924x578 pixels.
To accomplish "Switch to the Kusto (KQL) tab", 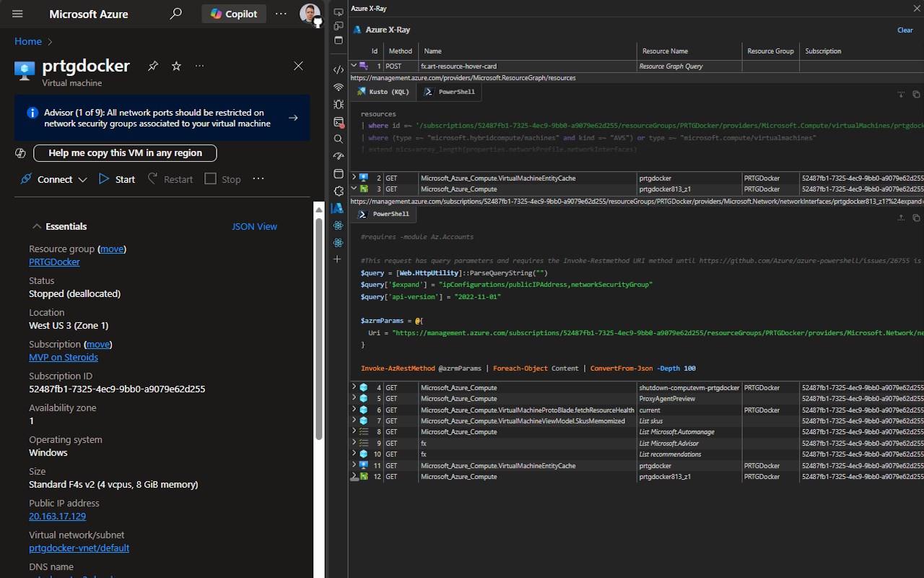I will click(383, 92).
